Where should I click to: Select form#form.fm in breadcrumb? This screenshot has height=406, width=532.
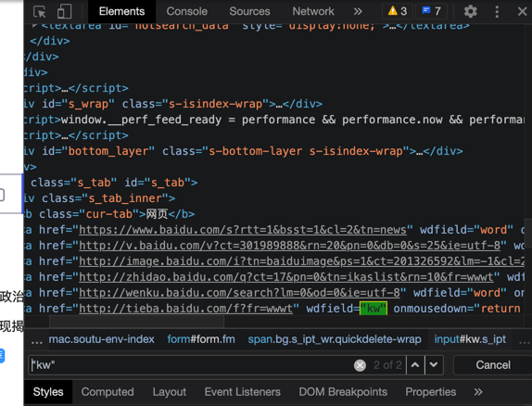[x=201, y=339]
